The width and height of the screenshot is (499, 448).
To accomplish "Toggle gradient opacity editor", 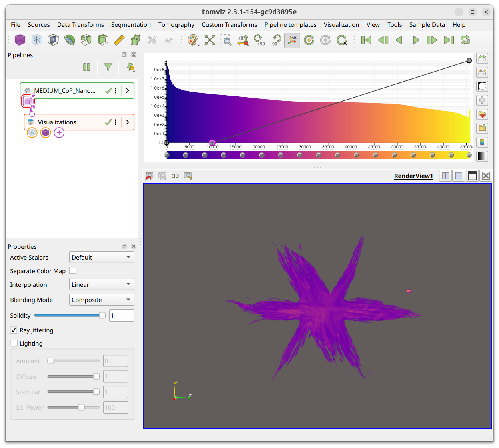I will pos(482,156).
